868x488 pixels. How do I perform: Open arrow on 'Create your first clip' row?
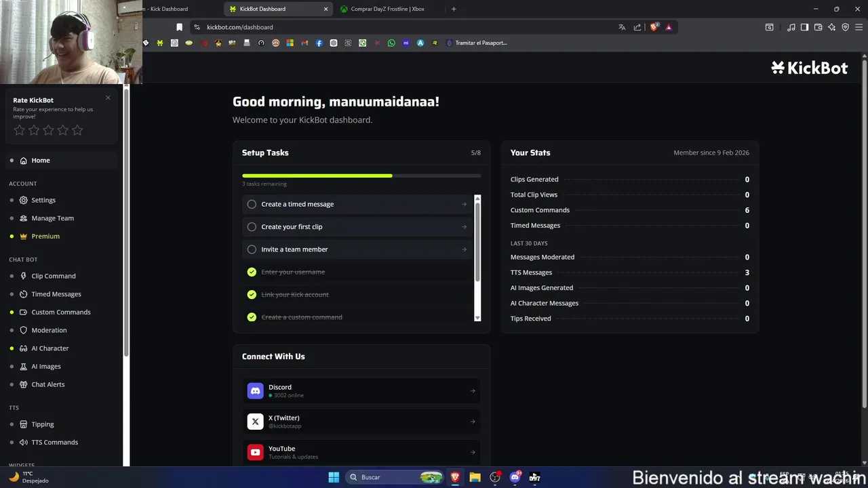click(465, 226)
